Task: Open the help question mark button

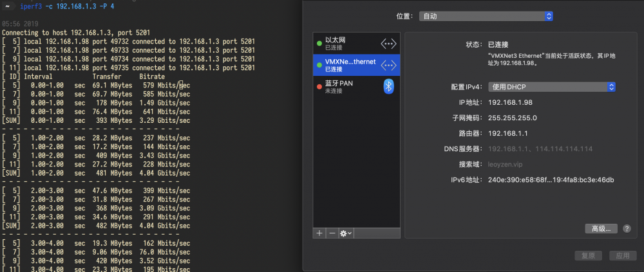Action: coord(627,228)
